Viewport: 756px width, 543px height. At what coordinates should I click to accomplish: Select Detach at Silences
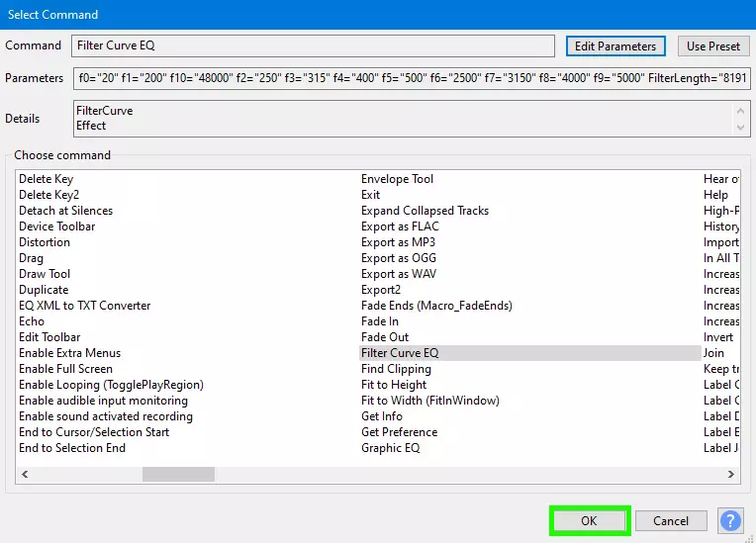pyautogui.click(x=65, y=211)
